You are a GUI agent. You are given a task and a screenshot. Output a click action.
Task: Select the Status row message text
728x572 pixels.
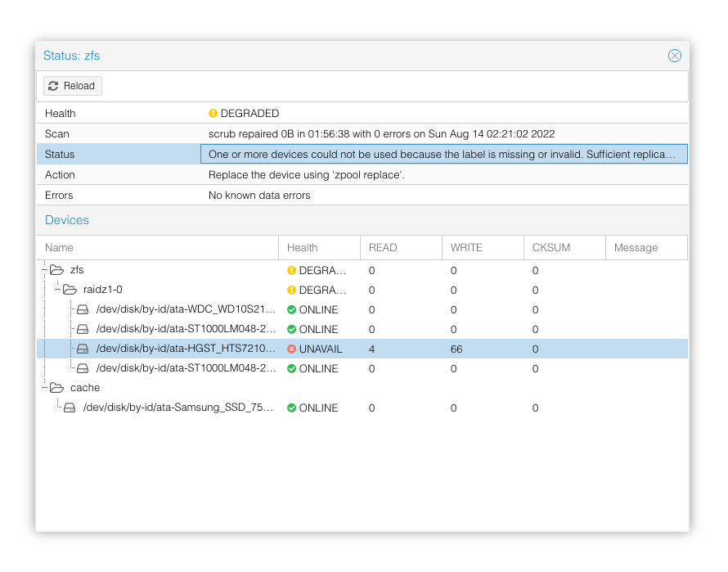442,155
